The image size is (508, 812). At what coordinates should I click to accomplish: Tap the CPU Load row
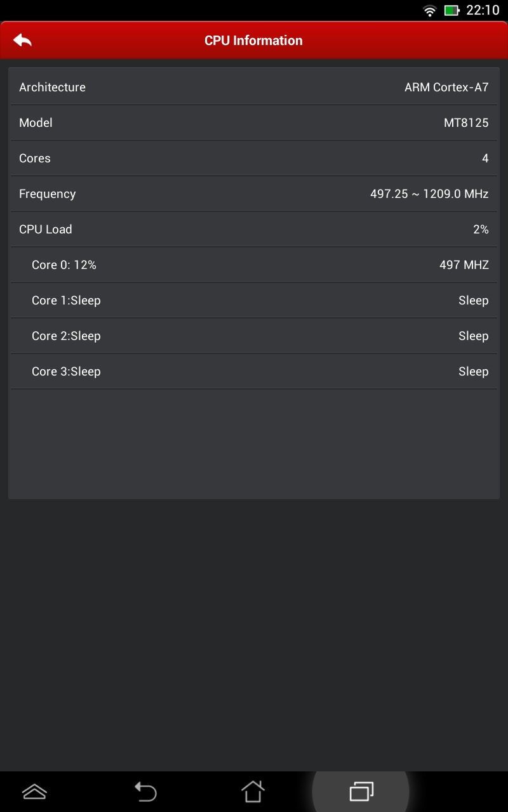point(254,230)
